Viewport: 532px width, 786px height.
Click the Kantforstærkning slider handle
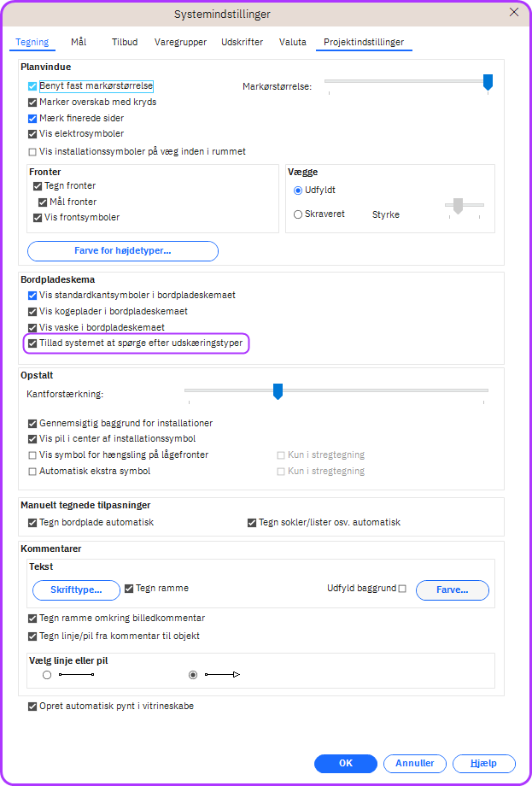tap(278, 391)
